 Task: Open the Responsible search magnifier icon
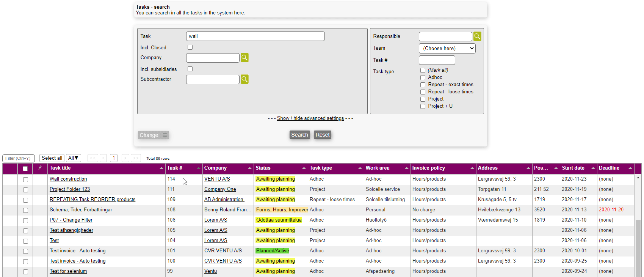pyautogui.click(x=477, y=36)
